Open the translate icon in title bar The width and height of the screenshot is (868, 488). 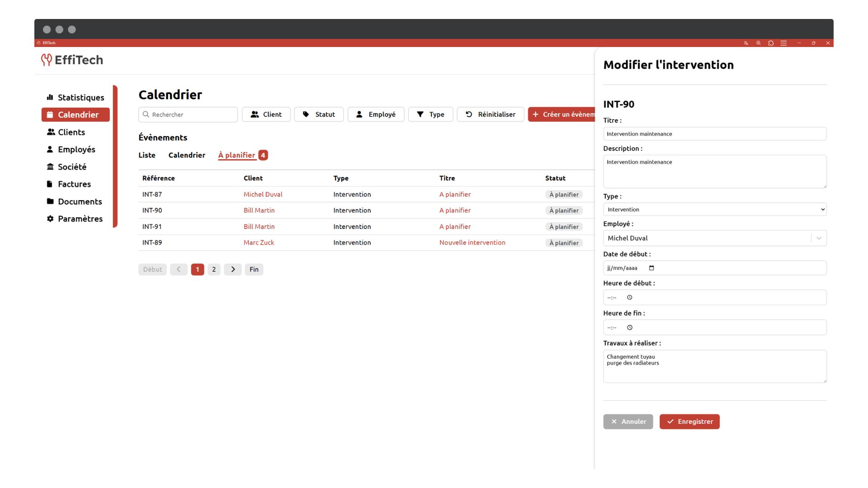click(746, 43)
